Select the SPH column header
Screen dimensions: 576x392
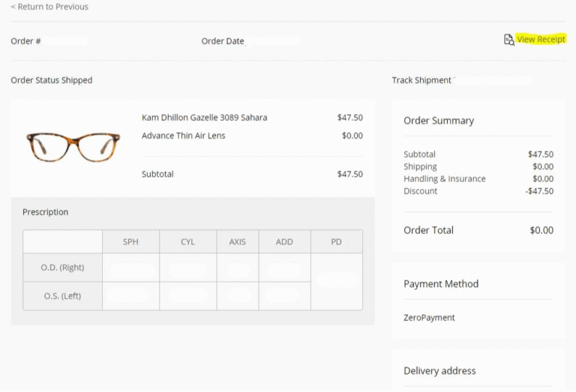pos(130,242)
